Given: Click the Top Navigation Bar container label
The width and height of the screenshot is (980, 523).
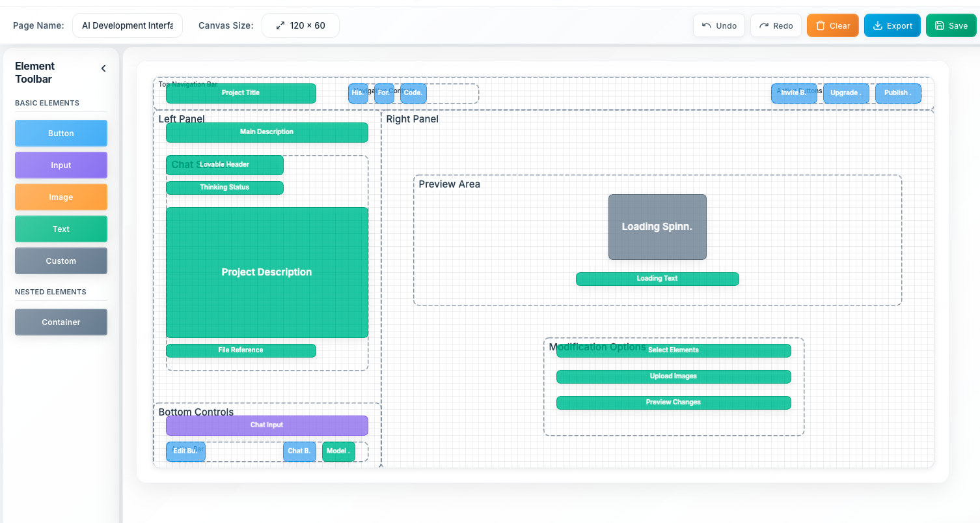Looking at the screenshot, I should (x=188, y=84).
